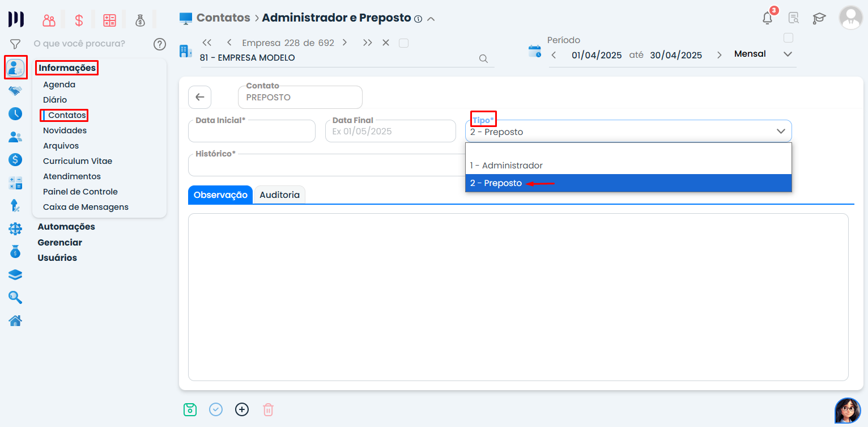This screenshot has height=427, width=868.
Task: Collapse the page title chevron
Action: click(x=431, y=19)
